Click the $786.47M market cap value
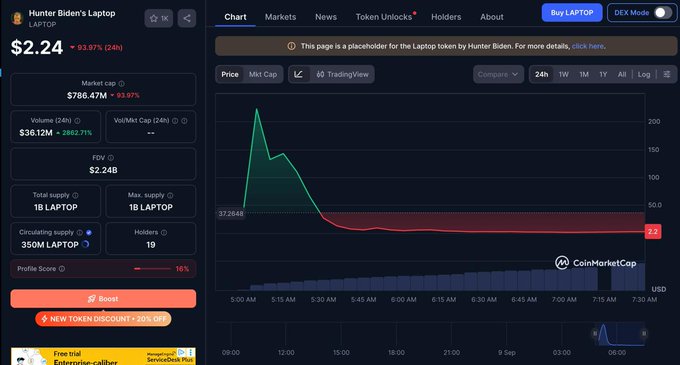Image resolution: width=680 pixels, height=365 pixels. click(x=87, y=95)
